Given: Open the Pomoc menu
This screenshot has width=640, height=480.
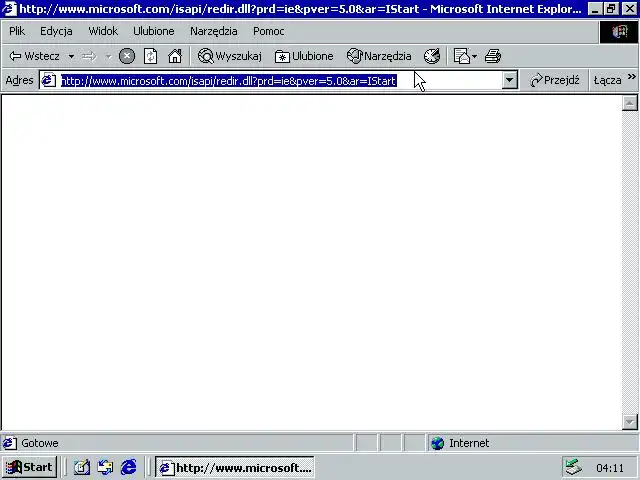Looking at the screenshot, I should [x=269, y=31].
